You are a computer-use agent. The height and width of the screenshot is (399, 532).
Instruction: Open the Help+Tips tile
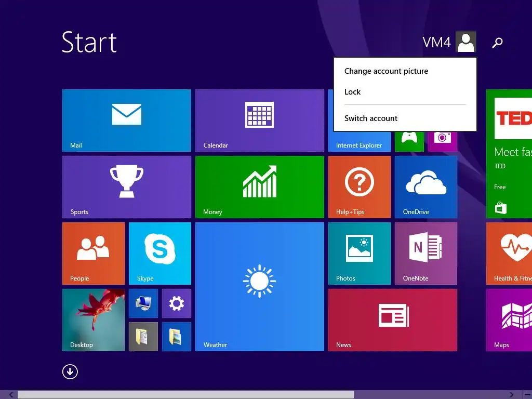(360, 187)
